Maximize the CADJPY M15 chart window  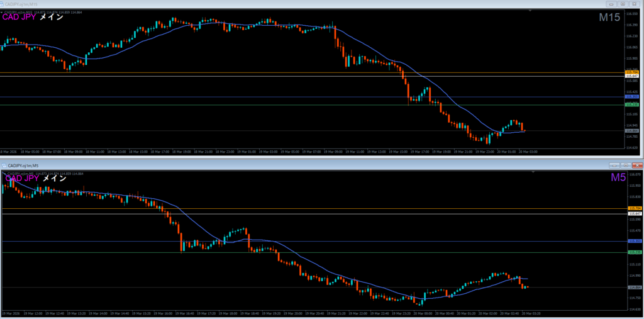tap(621, 4)
